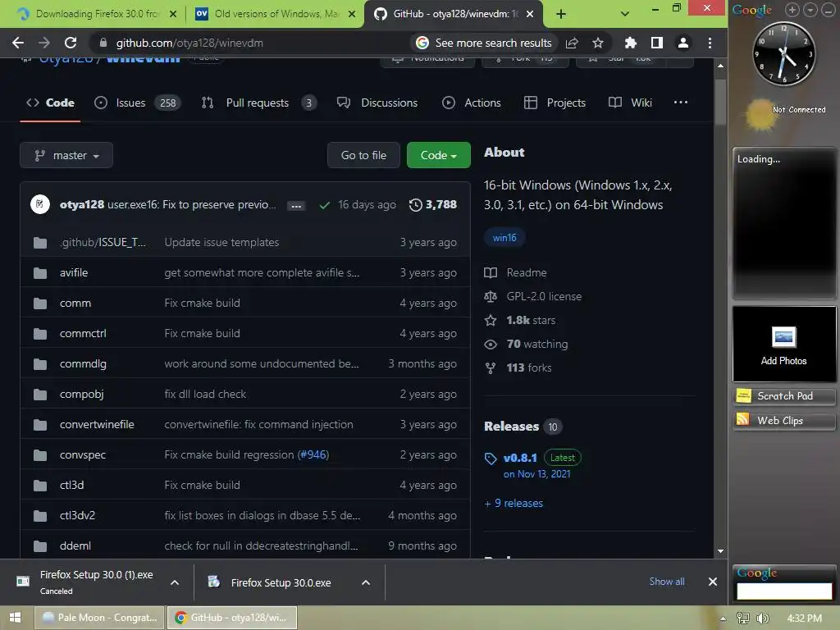This screenshot has width=840, height=630.
Task: View the 3,788 commits history
Action: click(x=433, y=204)
